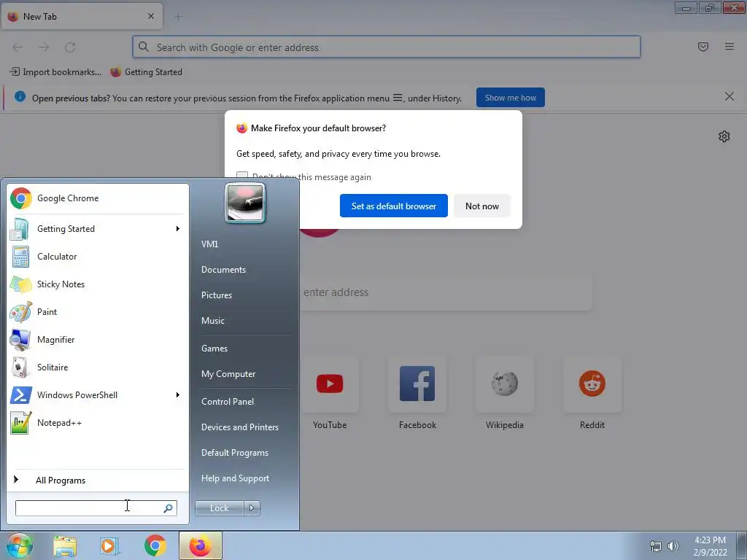Open File Explorer on the taskbar
Screen dimensions: 747x560
click(x=65, y=545)
